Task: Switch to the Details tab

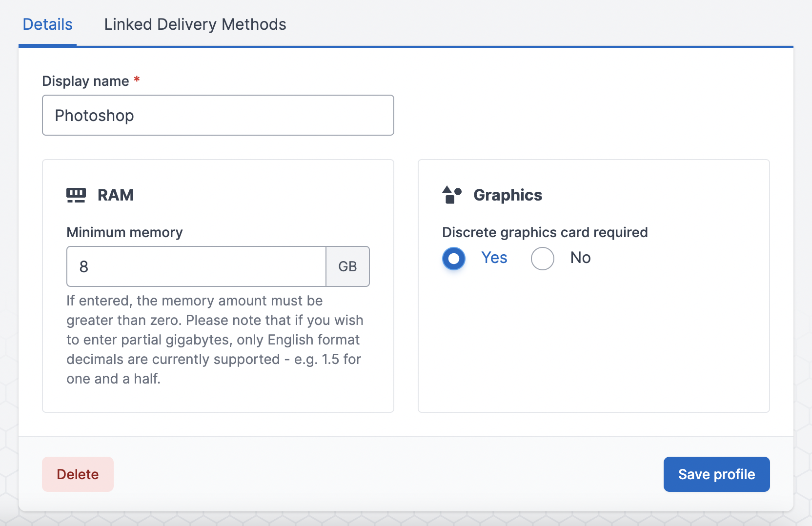Action: [x=47, y=24]
